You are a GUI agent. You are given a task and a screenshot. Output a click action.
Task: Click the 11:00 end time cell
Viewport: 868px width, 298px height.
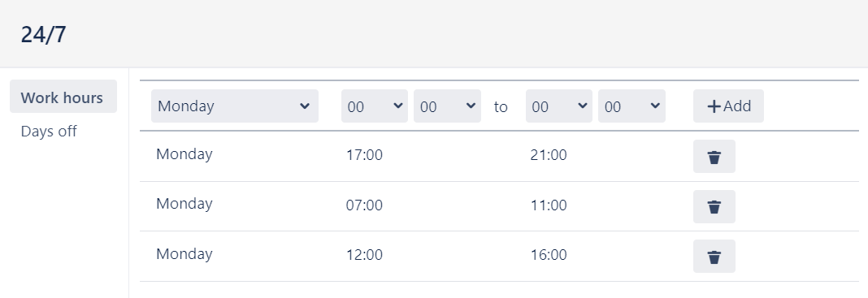point(549,205)
